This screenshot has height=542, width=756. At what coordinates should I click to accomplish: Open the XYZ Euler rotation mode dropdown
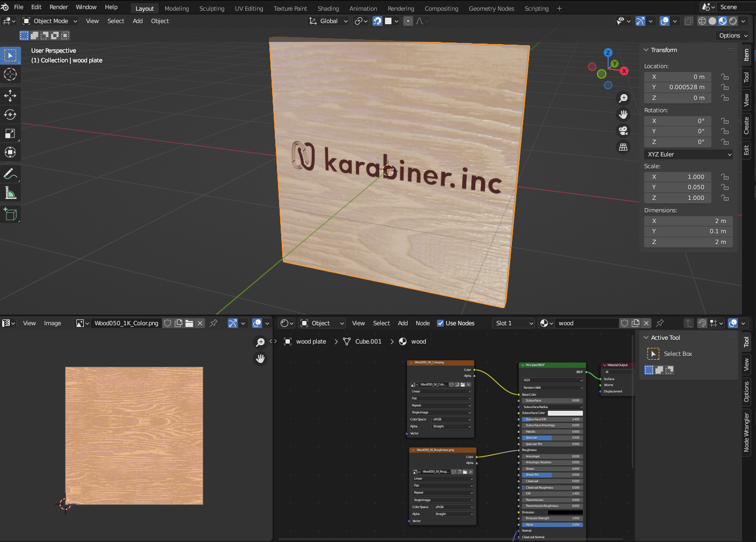tap(689, 154)
